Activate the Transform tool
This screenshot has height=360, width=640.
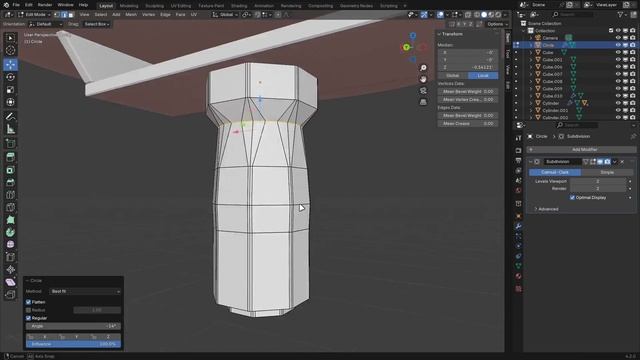tap(11, 102)
